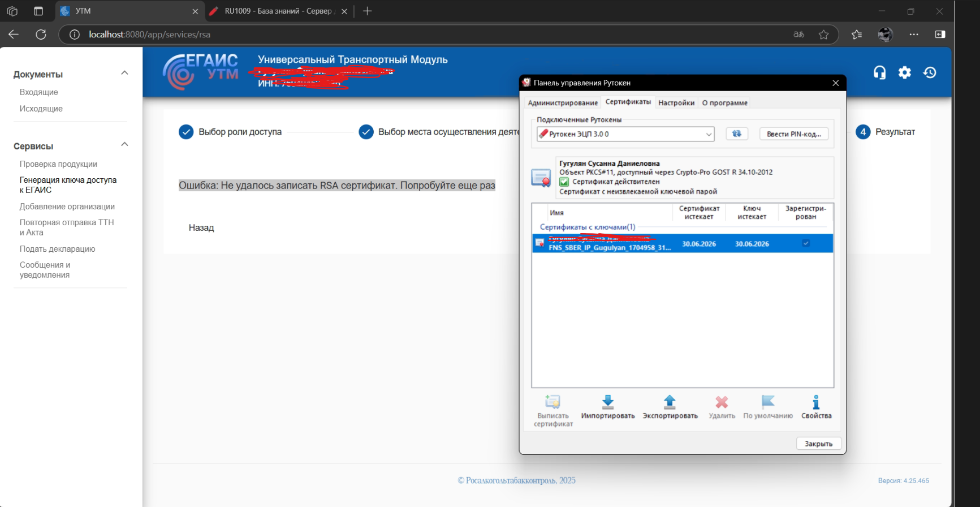Screen dimensions: 980x507
Task: Click the refresh Rutoken list button
Action: pos(737,134)
